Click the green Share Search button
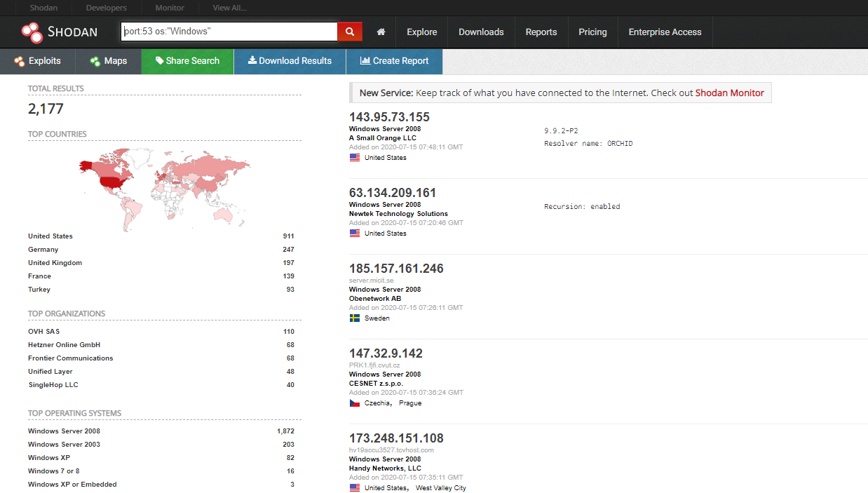The width and height of the screenshot is (868, 493). coord(187,61)
